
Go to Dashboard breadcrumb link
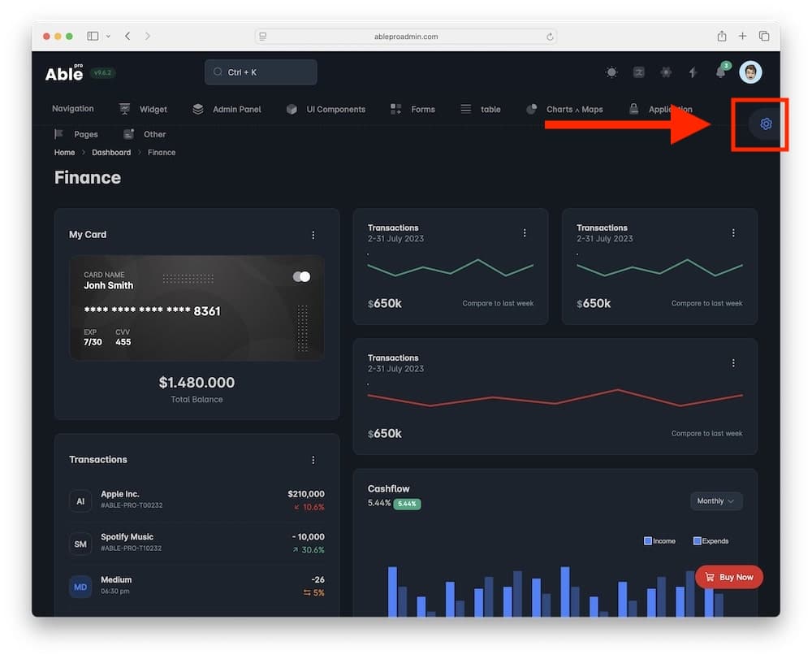point(111,153)
